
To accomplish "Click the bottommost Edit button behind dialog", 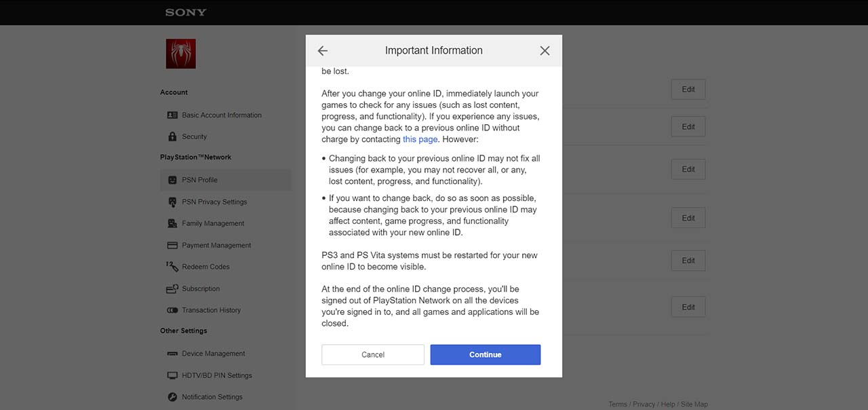I will pyautogui.click(x=688, y=307).
